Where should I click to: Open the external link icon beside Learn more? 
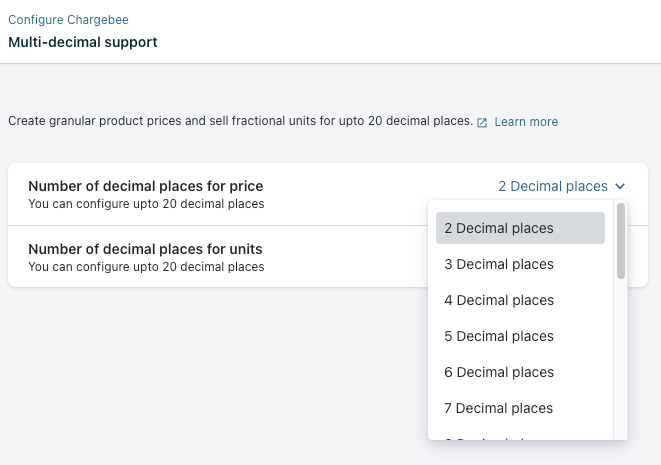482,122
